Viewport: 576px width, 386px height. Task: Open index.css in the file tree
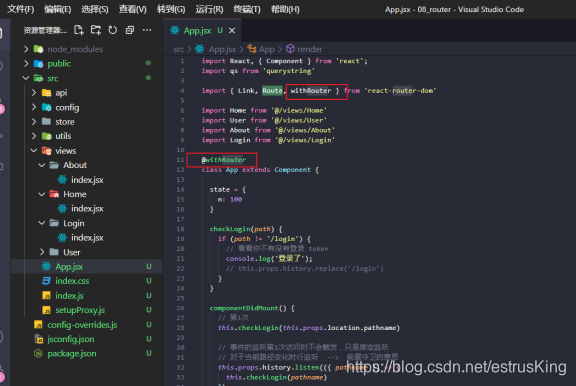[72, 281]
